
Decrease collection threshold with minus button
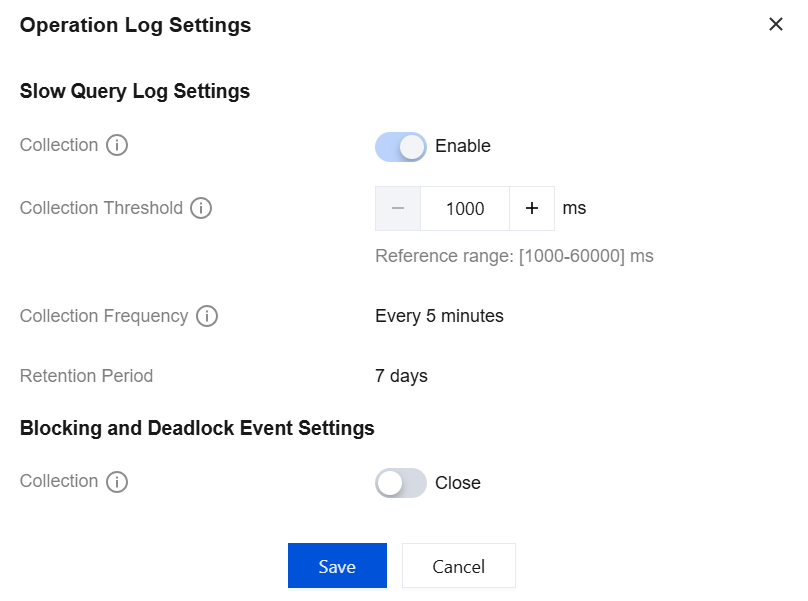pyautogui.click(x=398, y=208)
